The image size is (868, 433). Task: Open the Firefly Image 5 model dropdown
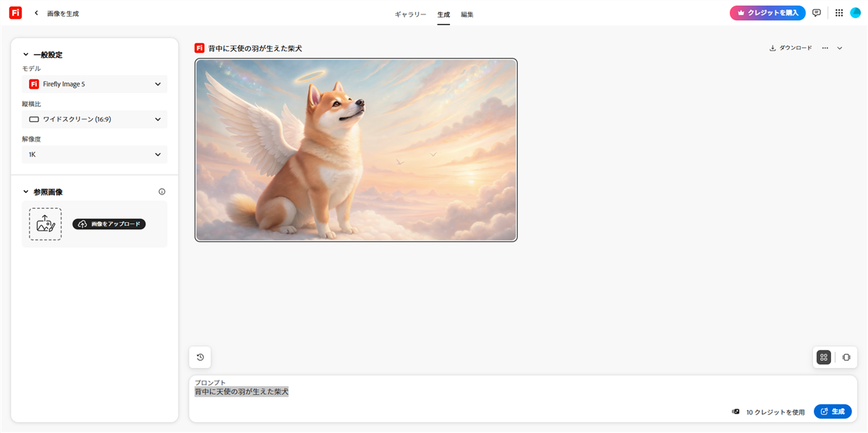(95, 85)
